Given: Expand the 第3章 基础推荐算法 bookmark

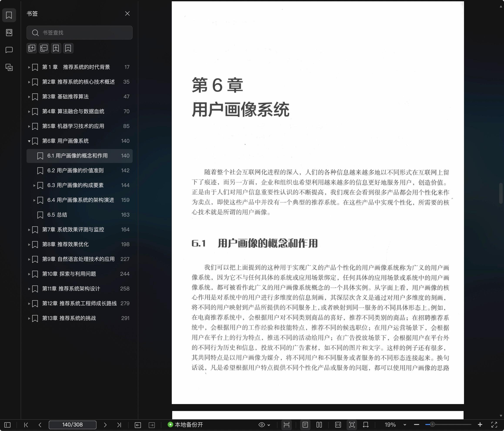Looking at the screenshot, I should pyautogui.click(x=29, y=97).
